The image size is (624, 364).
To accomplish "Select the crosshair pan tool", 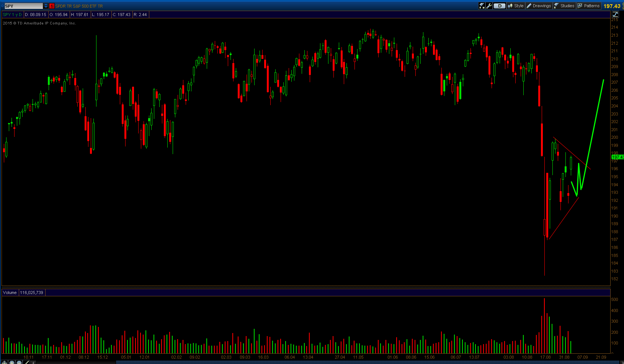I will pyautogui.click(x=5, y=362).
